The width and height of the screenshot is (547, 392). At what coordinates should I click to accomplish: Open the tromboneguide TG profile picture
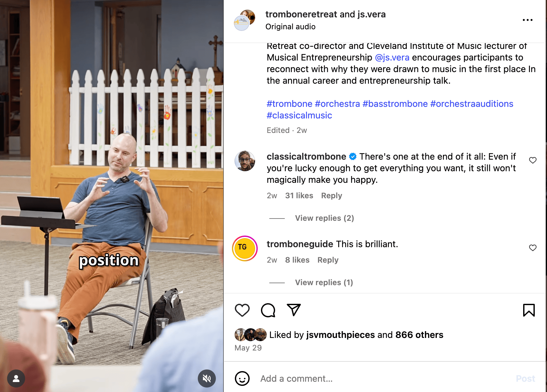(x=245, y=248)
